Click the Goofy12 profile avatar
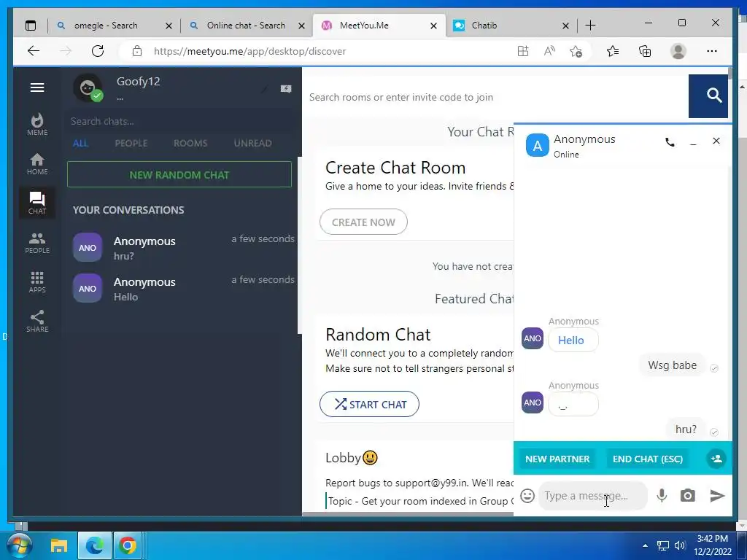 [88, 88]
